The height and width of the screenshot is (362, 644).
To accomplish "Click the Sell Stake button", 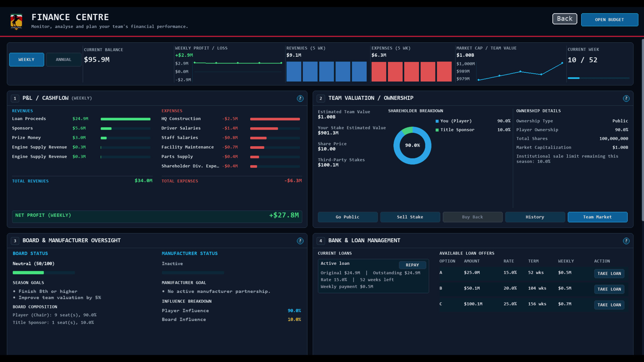I will pyautogui.click(x=410, y=217).
